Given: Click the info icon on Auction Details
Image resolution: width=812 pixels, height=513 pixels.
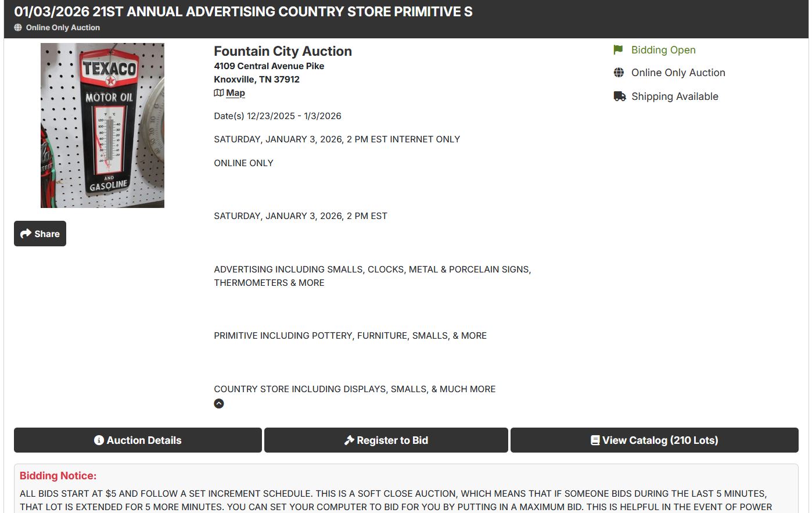Looking at the screenshot, I should point(99,440).
